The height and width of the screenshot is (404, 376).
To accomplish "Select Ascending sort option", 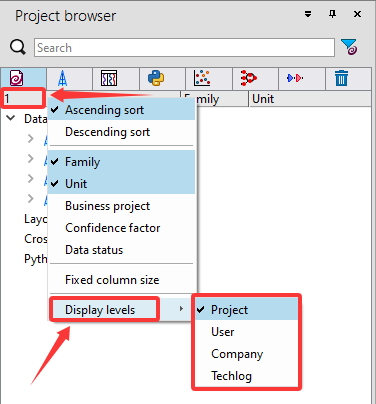I will click(x=122, y=110).
